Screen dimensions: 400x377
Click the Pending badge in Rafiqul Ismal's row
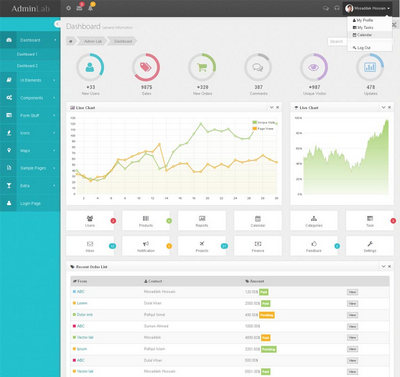tap(267, 315)
